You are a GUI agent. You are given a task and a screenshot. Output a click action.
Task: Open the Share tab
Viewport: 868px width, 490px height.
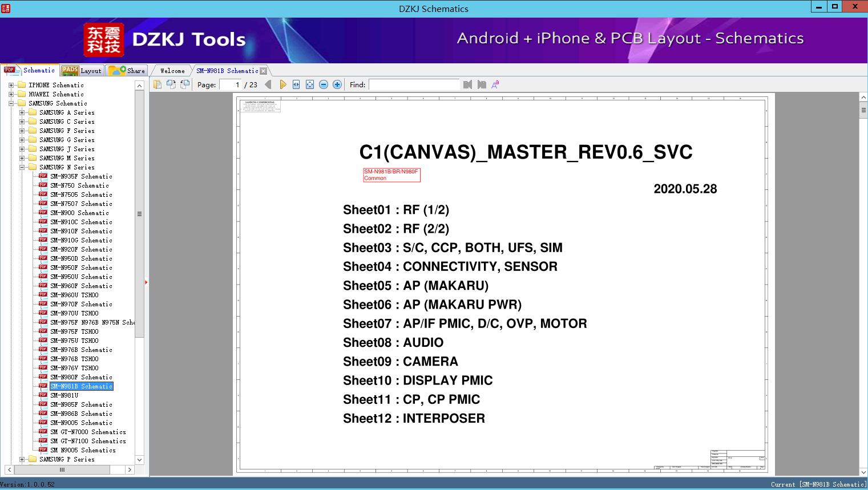point(127,71)
